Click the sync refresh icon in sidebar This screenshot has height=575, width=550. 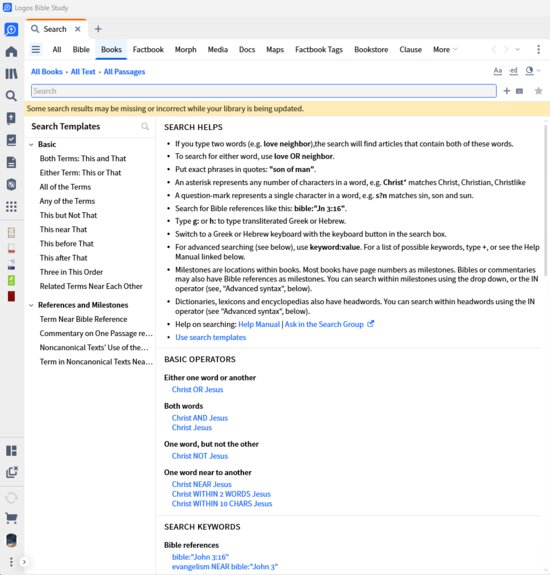pos(11,498)
